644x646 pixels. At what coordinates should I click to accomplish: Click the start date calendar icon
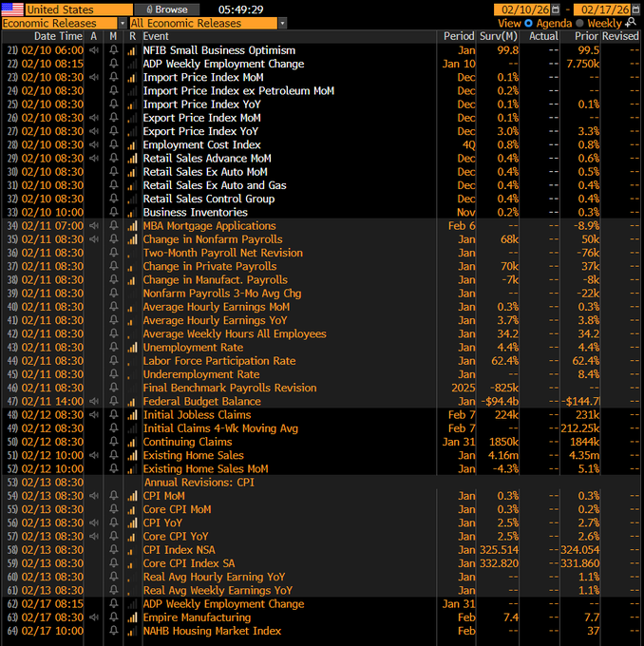tap(557, 9)
